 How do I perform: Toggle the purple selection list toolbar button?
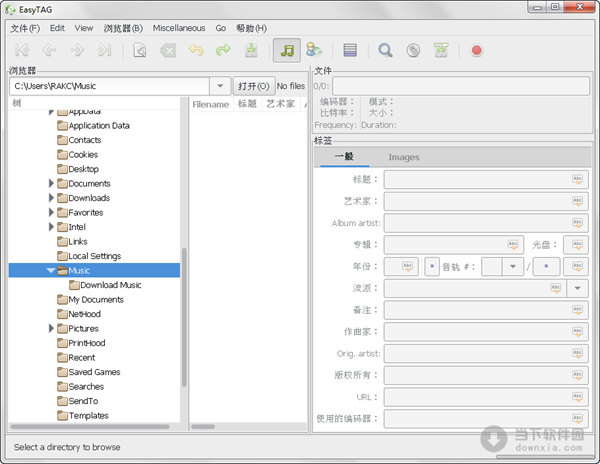(x=350, y=50)
